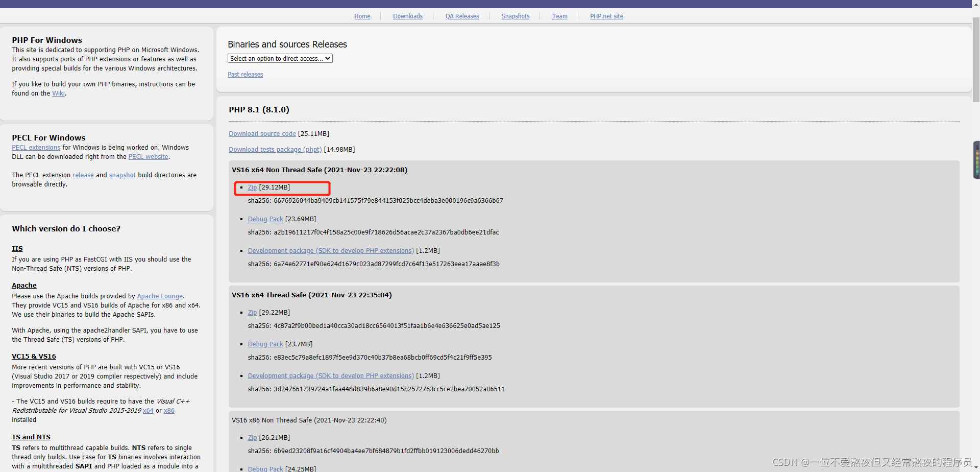This screenshot has height=472, width=980.
Task: Click the IIS heading in sidebar
Action: (17, 249)
